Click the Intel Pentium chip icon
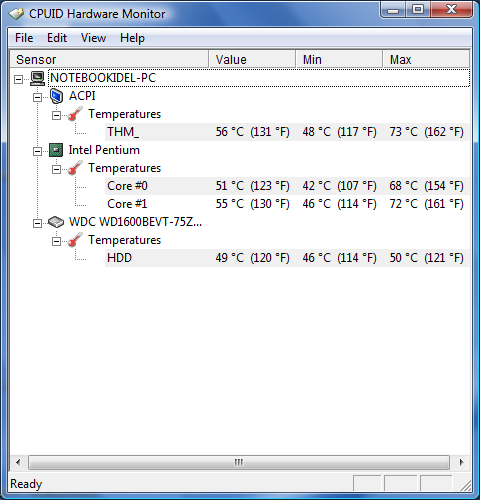 [x=56, y=150]
